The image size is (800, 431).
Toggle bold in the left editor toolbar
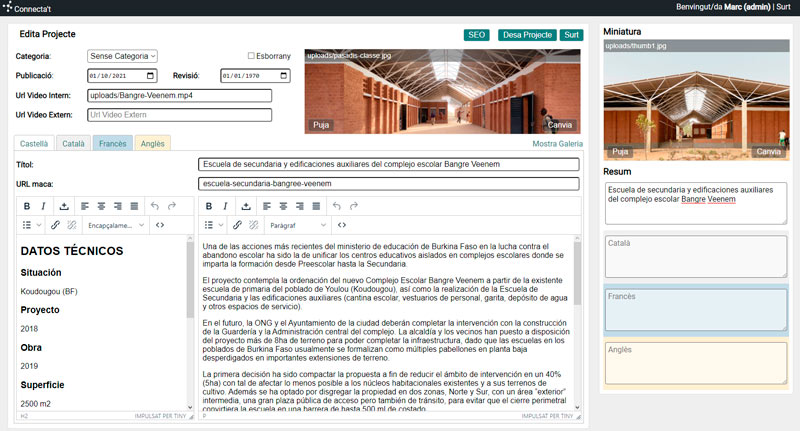point(27,206)
